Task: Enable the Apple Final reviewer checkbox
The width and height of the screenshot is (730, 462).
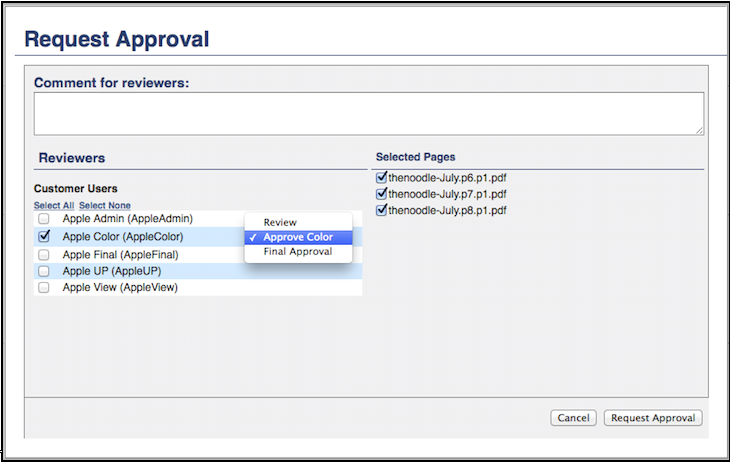Action: 44,255
